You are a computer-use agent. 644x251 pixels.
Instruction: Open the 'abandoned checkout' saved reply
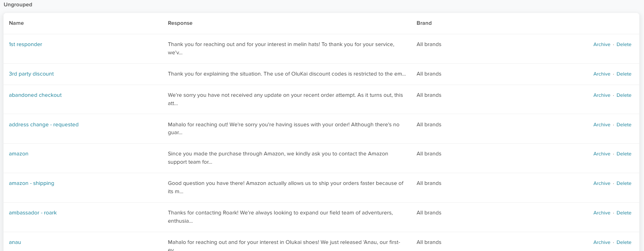(x=35, y=95)
